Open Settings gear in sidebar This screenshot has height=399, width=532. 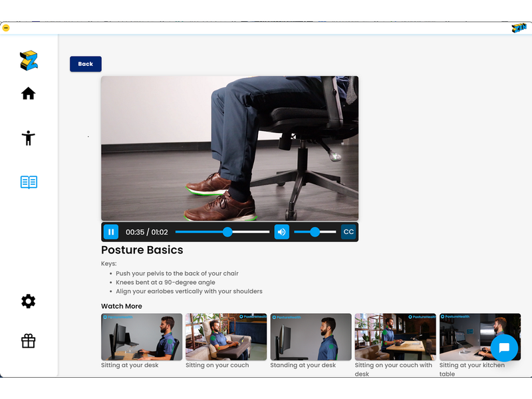pos(28,301)
